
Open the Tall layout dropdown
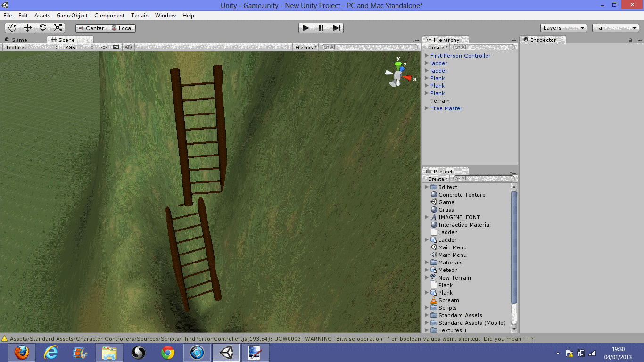click(x=616, y=28)
